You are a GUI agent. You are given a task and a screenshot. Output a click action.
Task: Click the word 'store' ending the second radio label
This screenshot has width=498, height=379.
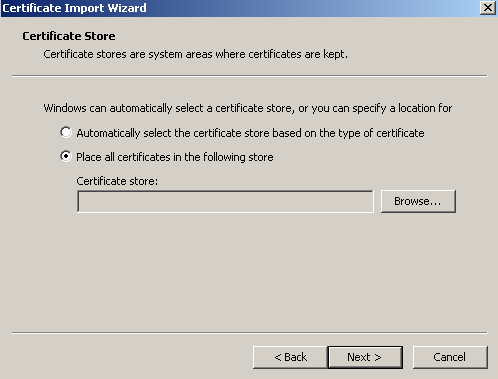point(261,157)
